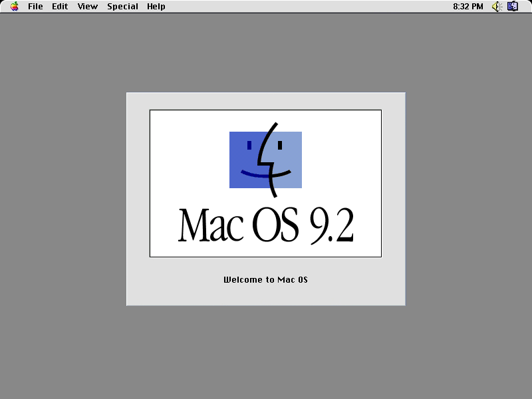Select the blue half of the Finder face

246,158
